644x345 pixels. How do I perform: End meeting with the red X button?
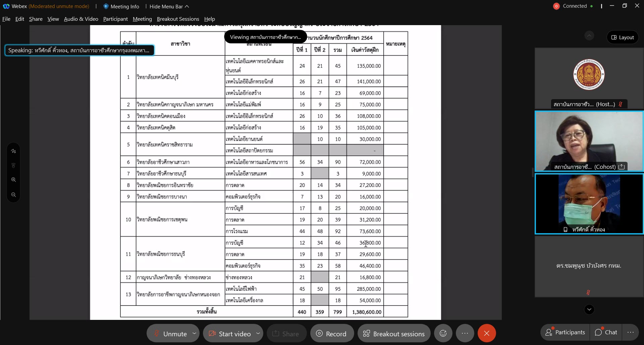487,333
